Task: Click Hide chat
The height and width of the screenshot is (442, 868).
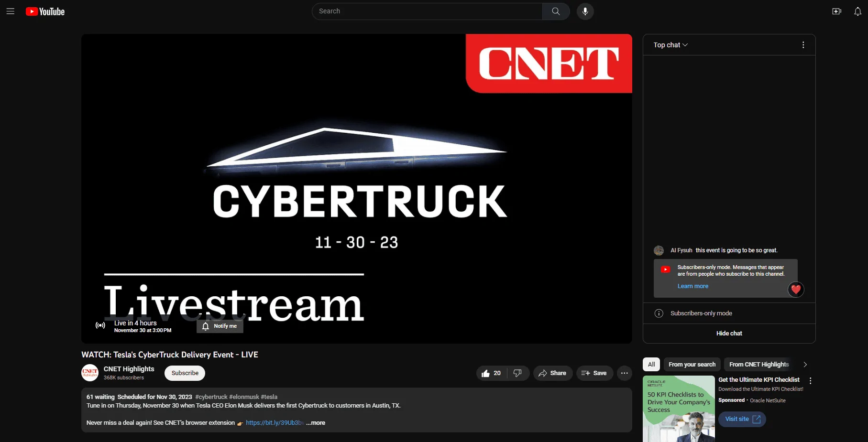Action: [729, 334]
